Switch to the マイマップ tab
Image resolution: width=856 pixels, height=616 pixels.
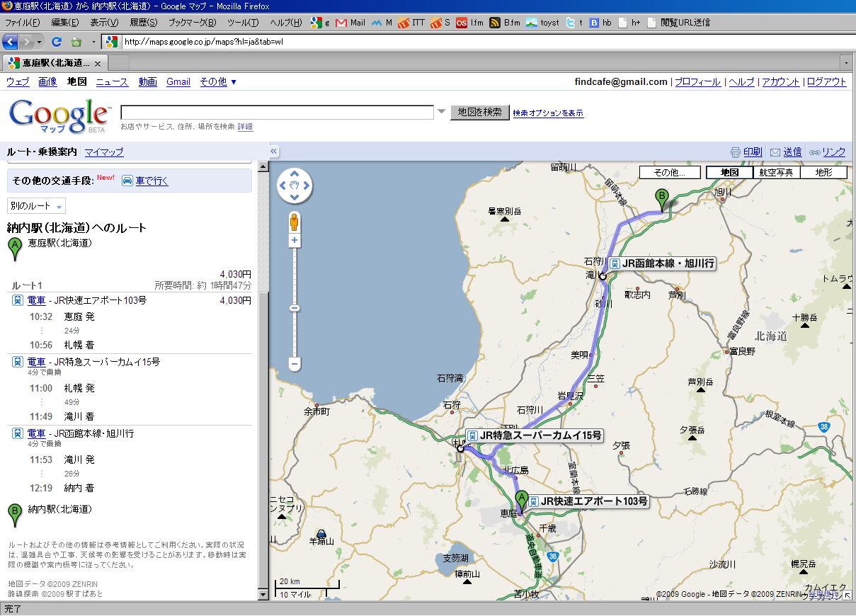coord(104,152)
